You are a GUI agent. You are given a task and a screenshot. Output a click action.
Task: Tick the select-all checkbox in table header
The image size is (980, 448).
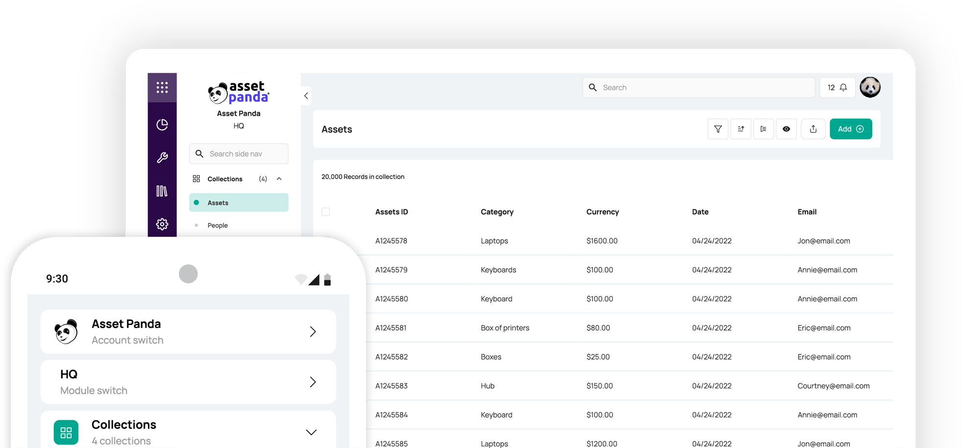tap(326, 212)
